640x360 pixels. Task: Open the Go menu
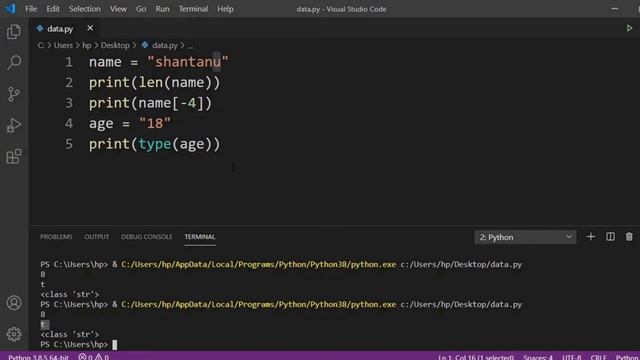(x=141, y=9)
